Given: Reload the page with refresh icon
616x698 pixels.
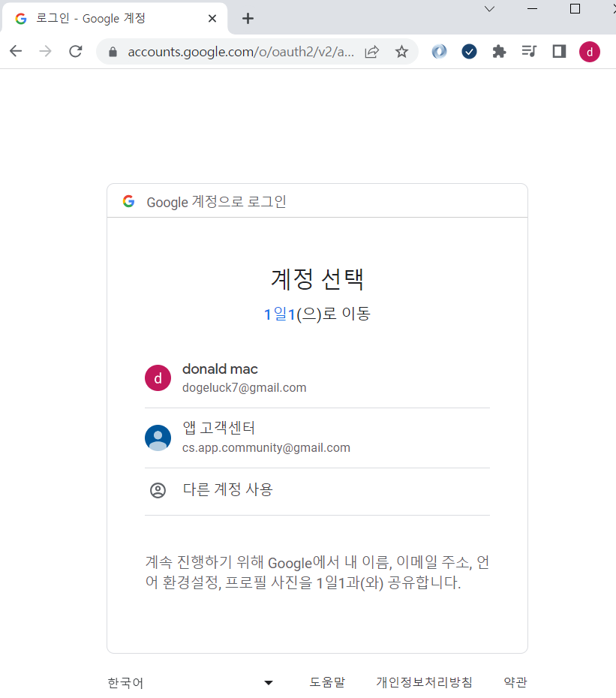Looking at the screenshot, I should pyautogui.click(x=76, y=51).
